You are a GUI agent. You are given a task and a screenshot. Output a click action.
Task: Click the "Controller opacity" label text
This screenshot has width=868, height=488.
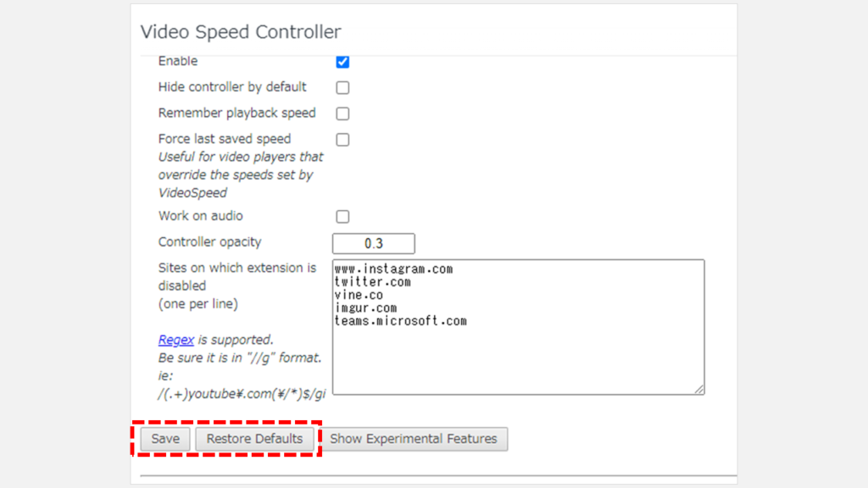pyautogui.click(x=209, y=242)
